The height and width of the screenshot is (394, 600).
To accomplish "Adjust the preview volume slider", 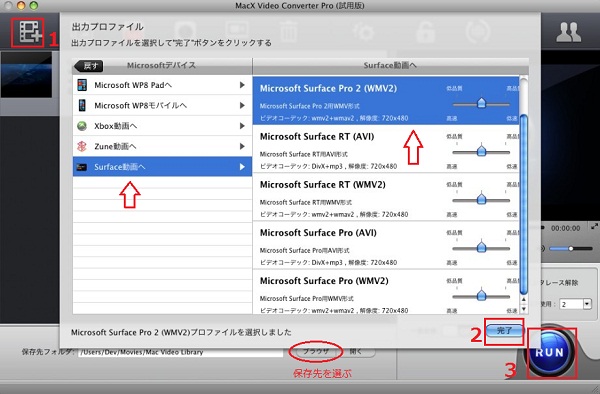I will [x=571, y=249].
